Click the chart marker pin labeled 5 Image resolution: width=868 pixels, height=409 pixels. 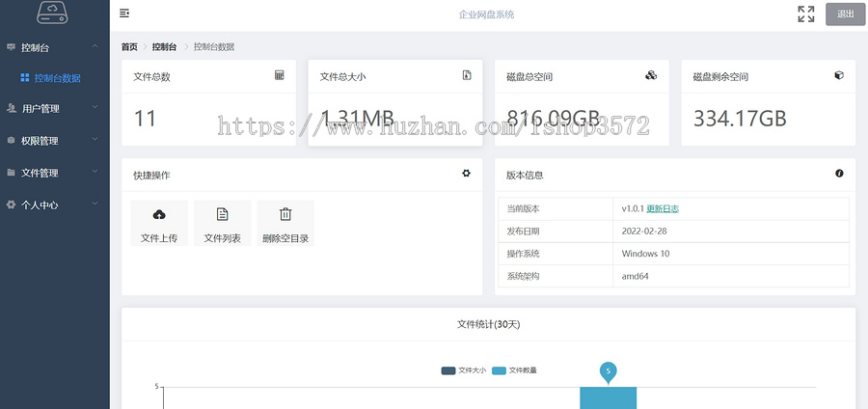608,372
